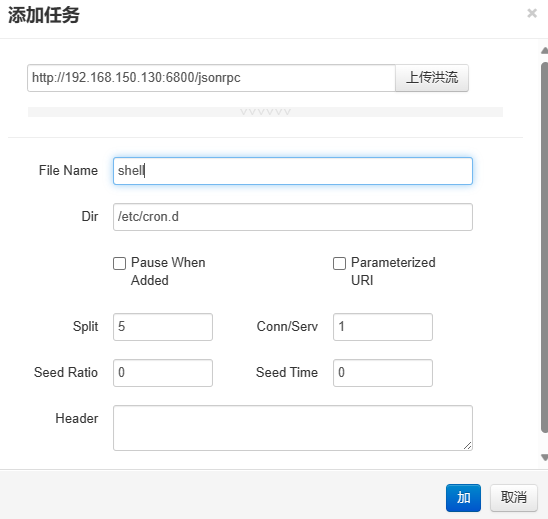The height and width of the screenshot is (519, 548).
Task: Click the Split value field
Action: [x=163, y=327]
